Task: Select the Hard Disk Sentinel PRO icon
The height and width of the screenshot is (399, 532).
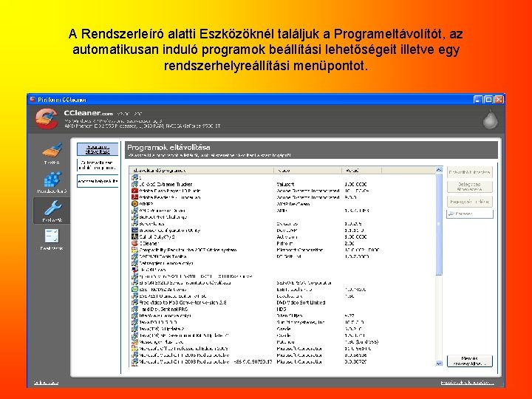Action: coord(134,309)
